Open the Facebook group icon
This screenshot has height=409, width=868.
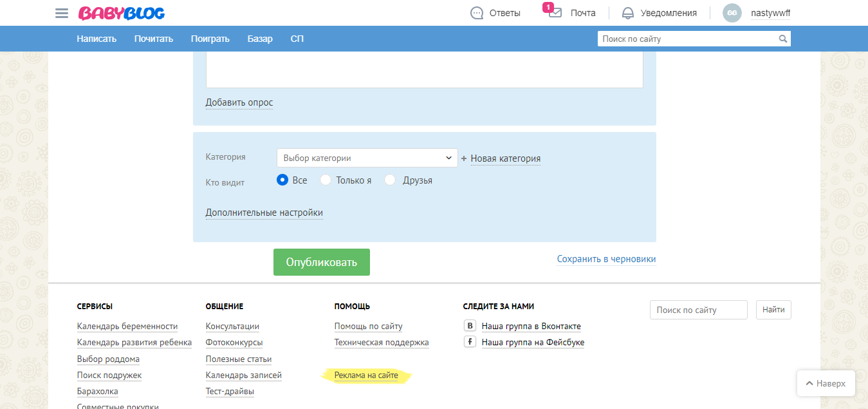[469, 342]
